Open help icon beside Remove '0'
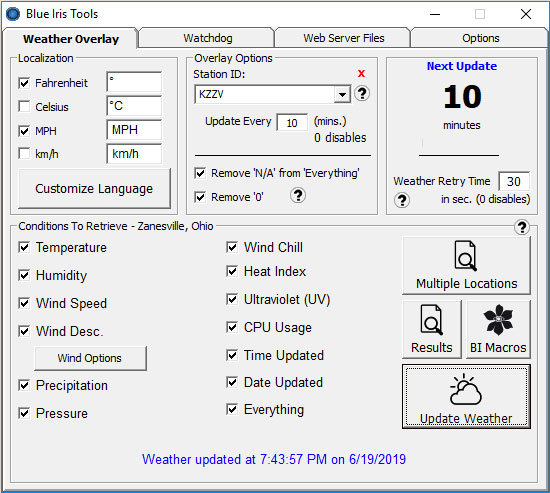This screenshot has height=493, width=550. 298,195
